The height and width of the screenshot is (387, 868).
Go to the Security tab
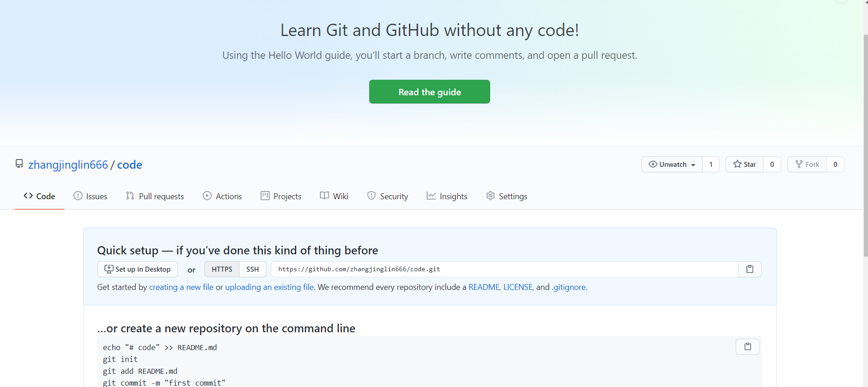tap(387, 196)
